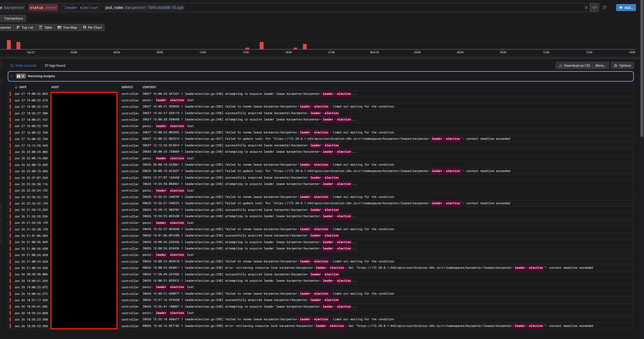Clear the search query with X
The width and height of the screenshot is (644, 339).
pyautogui.click(x=586, y=7)
